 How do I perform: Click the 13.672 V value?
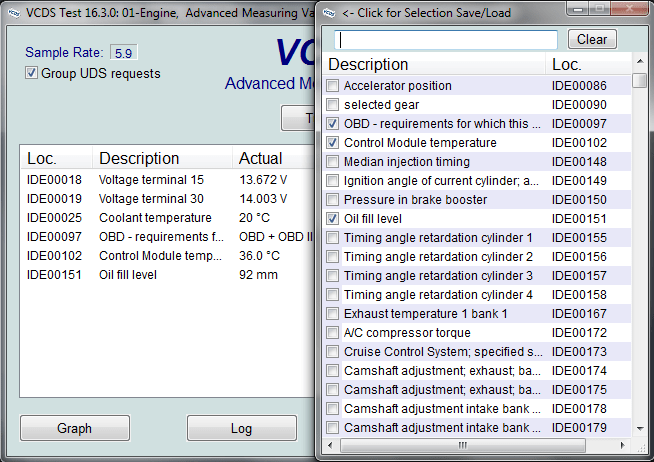click(x=263, y=180)
